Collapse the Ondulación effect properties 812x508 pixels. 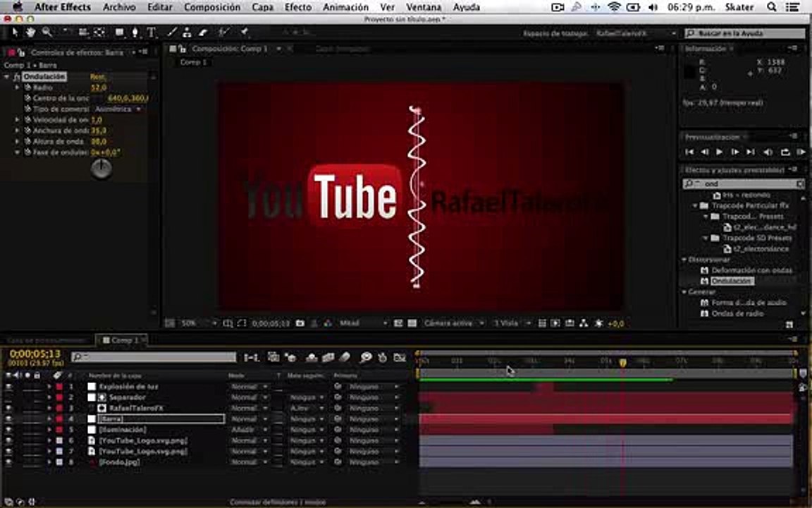click(x=7, y=77)
